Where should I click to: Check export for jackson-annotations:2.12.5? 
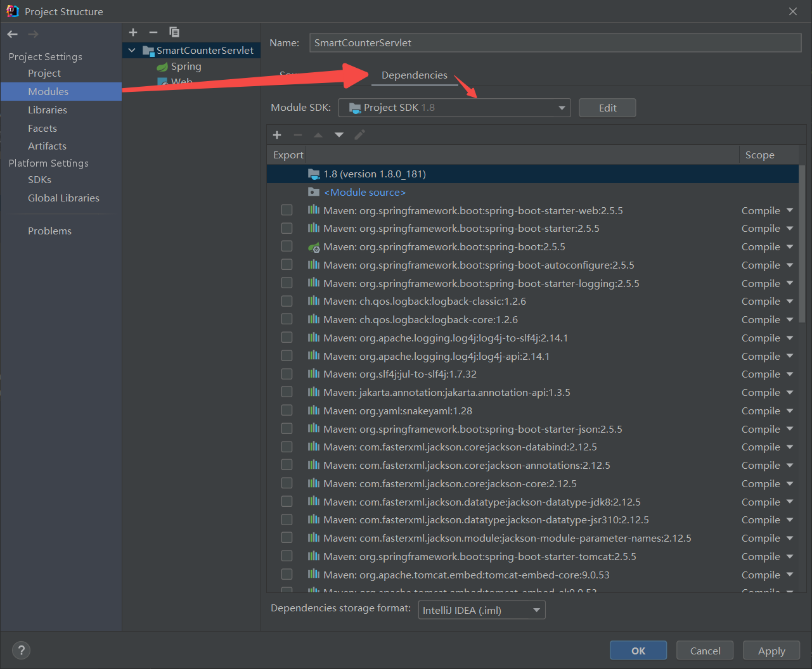287,465
